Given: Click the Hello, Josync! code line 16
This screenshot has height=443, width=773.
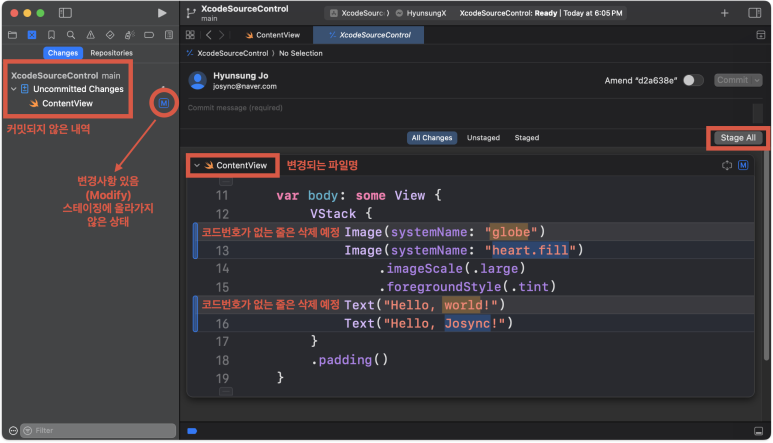Looking at the screenshot, I should coord(428,323).
